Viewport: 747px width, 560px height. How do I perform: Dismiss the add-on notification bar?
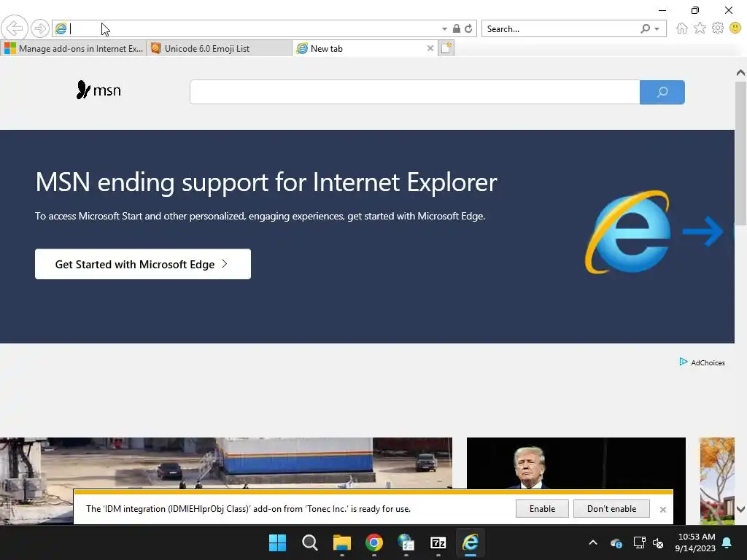click(x=662, y=510)
